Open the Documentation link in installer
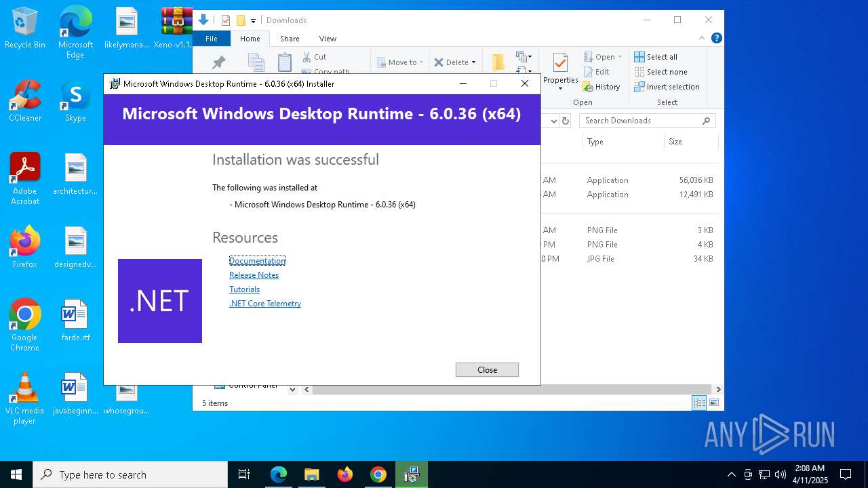This screenshot has height=488, width=868. (x=257, y=261)
